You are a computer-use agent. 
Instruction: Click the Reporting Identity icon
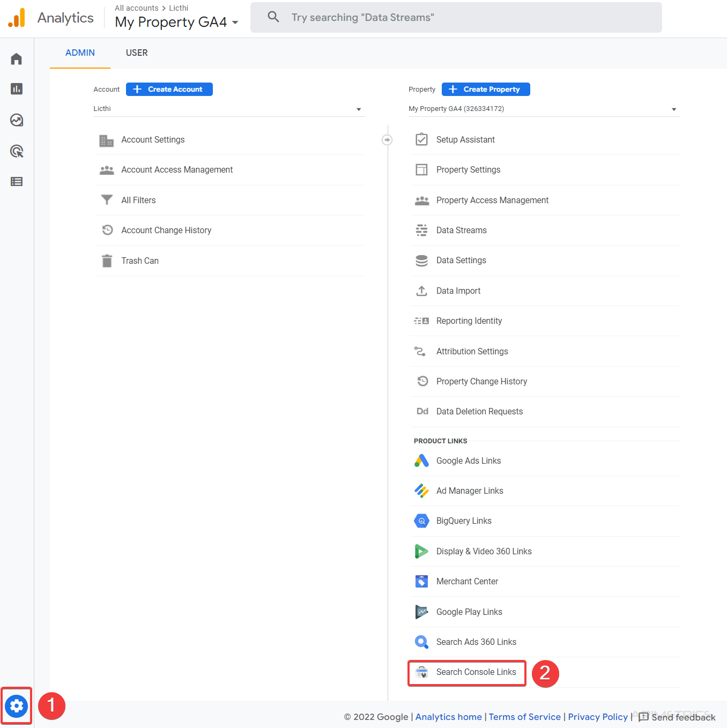421,321
